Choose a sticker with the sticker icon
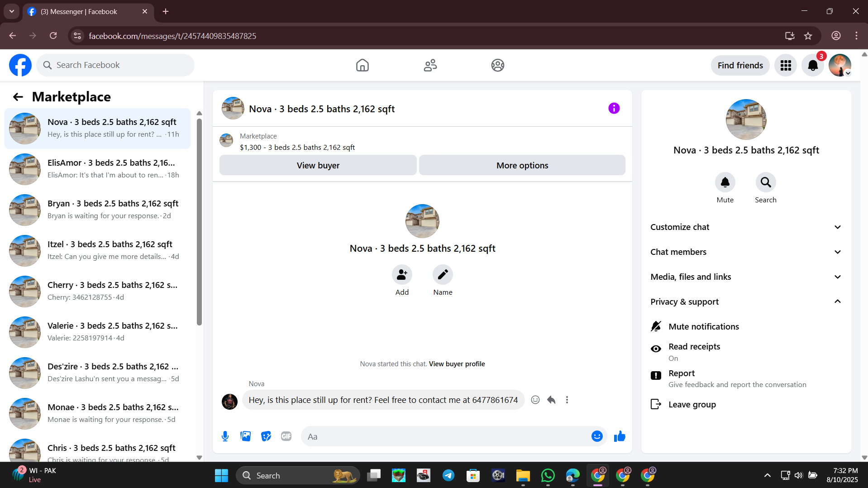Image resolution: width=868 pixels, height=488 pixels. click(x=266, y=436)
